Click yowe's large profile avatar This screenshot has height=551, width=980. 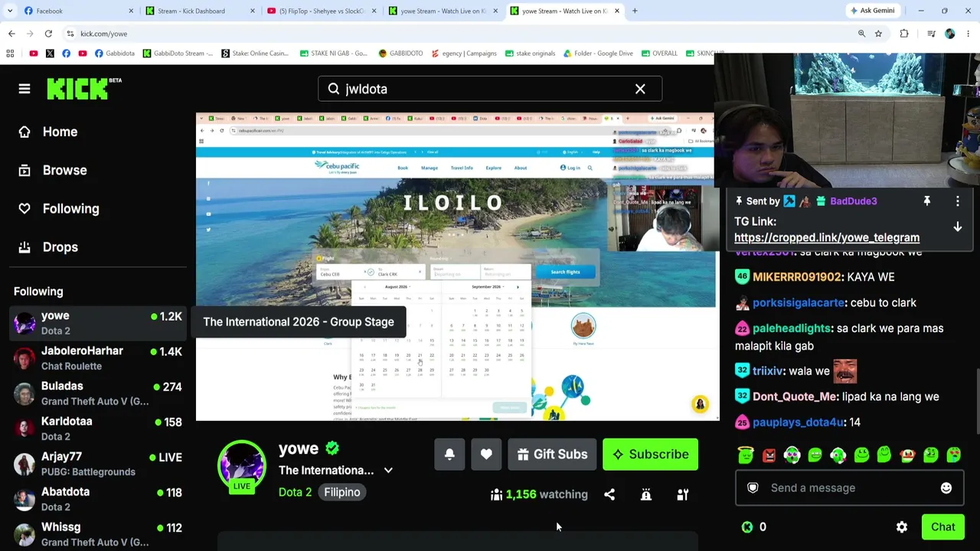tap(242, 465)
